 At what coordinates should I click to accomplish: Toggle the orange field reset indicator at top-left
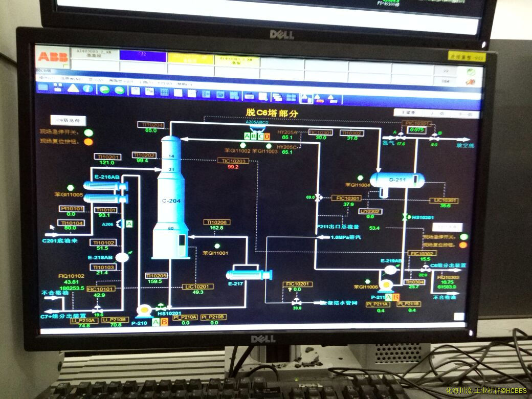click(88, 142)
